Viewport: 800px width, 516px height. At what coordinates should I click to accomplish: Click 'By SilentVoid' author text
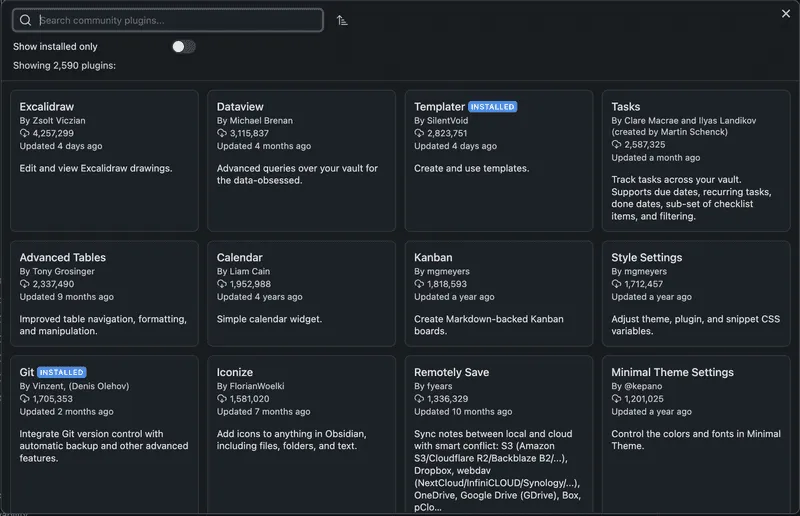[441, 120]
